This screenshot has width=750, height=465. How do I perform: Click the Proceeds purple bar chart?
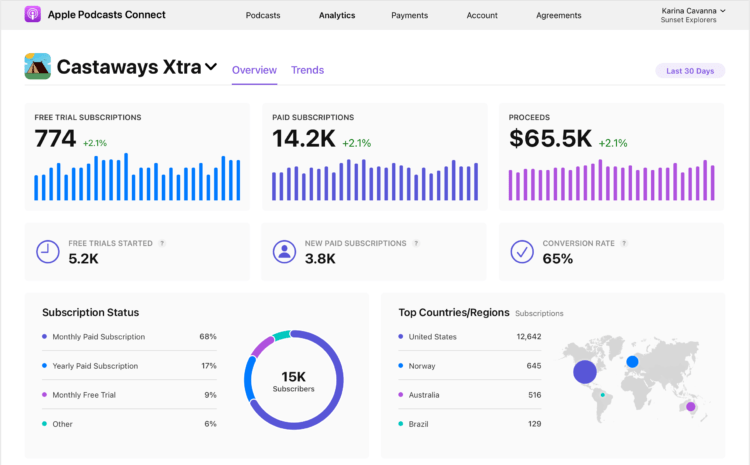[612, 179]
